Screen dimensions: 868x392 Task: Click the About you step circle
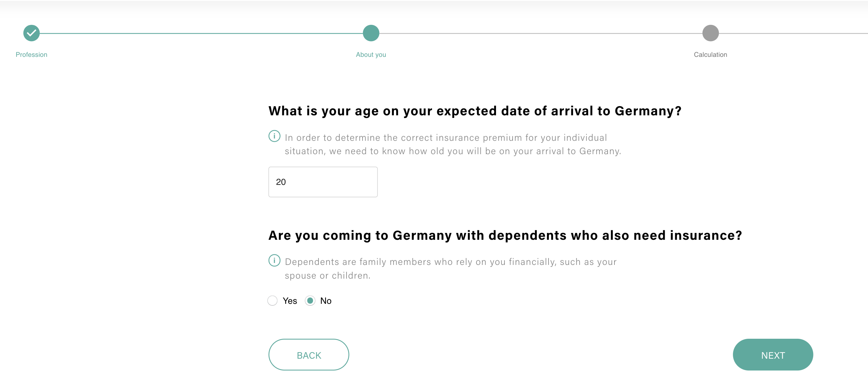[371, 33]
